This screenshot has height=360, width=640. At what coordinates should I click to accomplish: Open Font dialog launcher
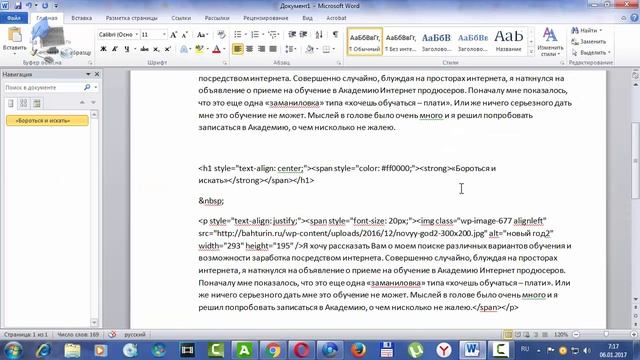tap(224, 63)
